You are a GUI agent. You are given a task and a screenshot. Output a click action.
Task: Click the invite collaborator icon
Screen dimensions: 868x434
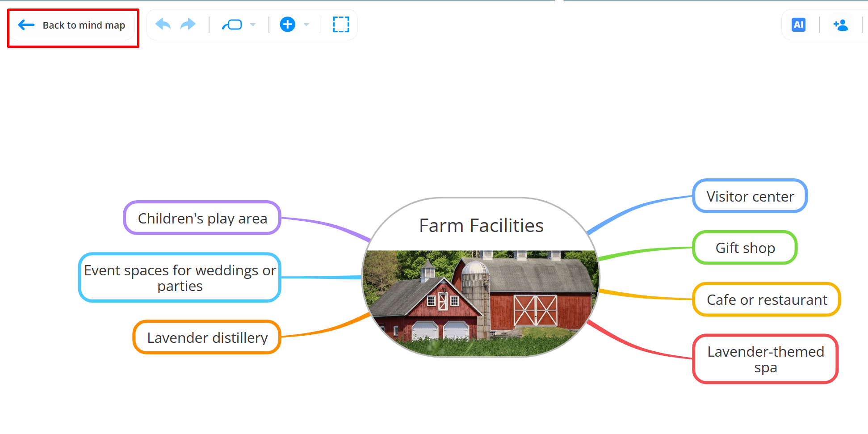click(841, 25)
